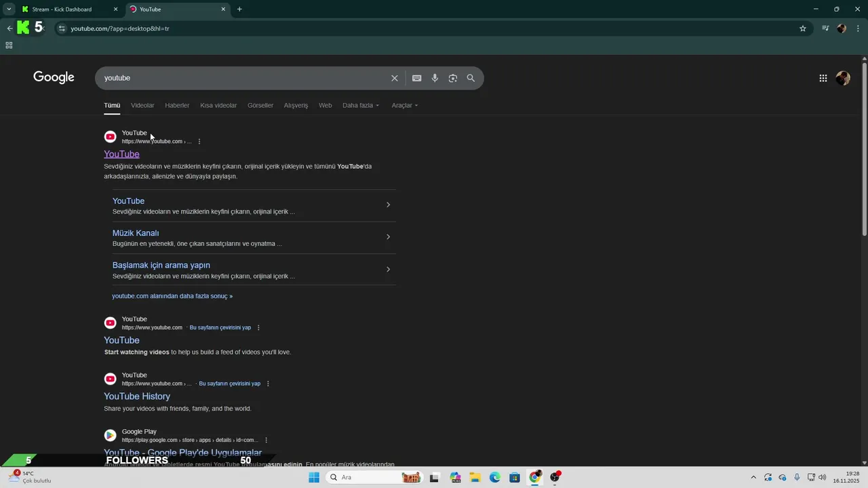The height and width of the screenshot is (488, 868).
Task: Expand the Müzik Kanalı sitelink chevron
Action: click(388, 237)
